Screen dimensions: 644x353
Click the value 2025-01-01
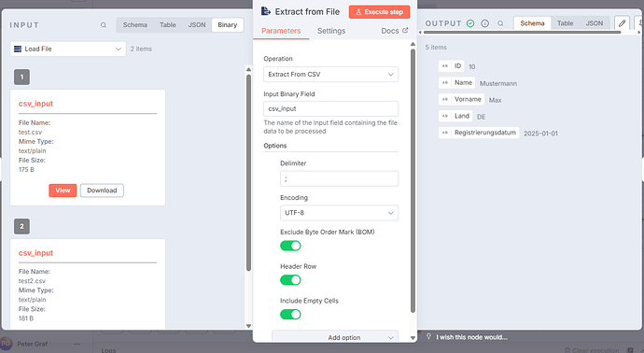[540, 134]
